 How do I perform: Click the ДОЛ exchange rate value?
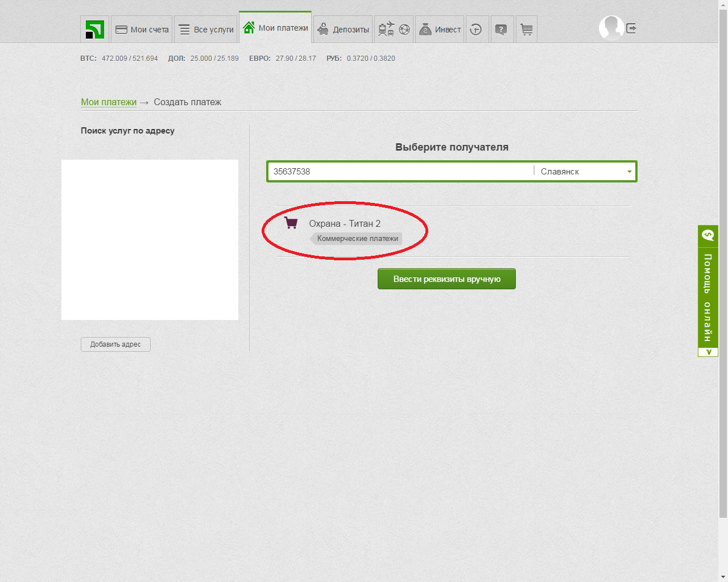pyautogui.click(x=214, y=59)
